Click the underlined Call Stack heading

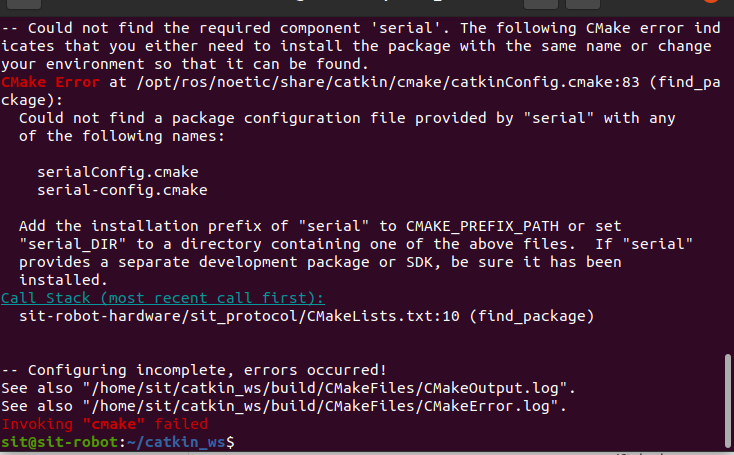click(x=162, y=298)
